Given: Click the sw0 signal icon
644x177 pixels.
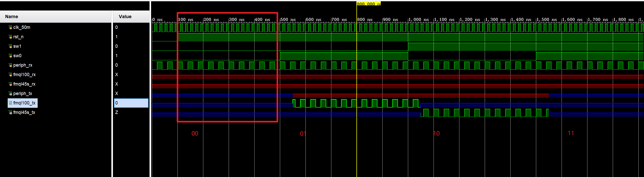Looking at the screenshot, I should click(x=10, y=56).
